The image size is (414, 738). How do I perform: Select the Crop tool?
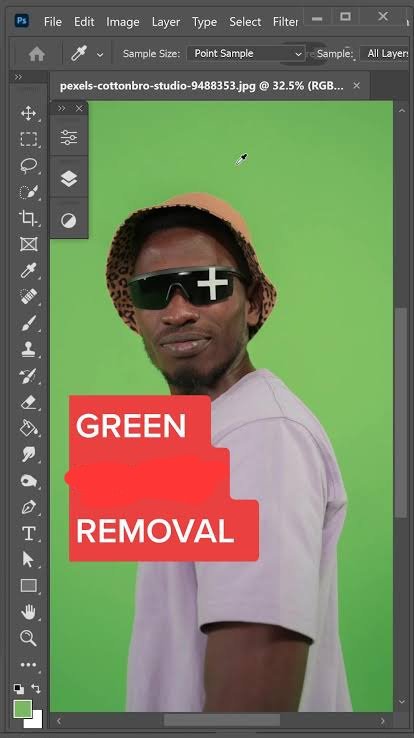[x=28, y=218]
